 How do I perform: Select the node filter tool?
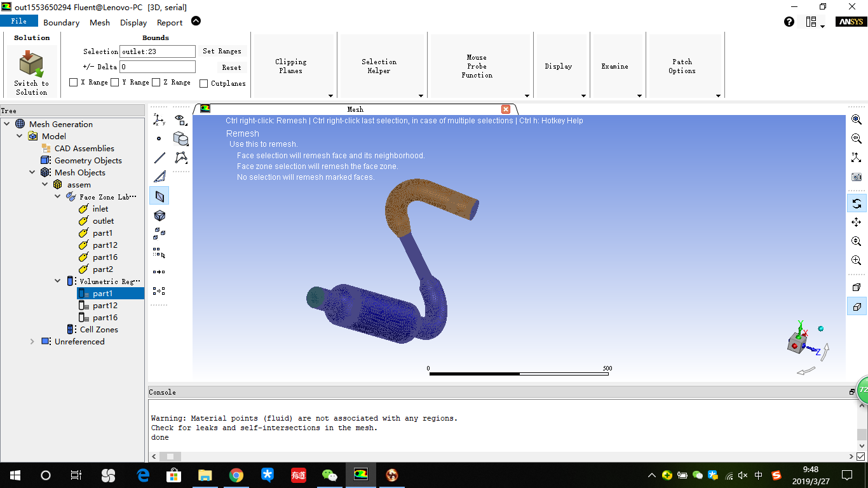pos(159,138)
